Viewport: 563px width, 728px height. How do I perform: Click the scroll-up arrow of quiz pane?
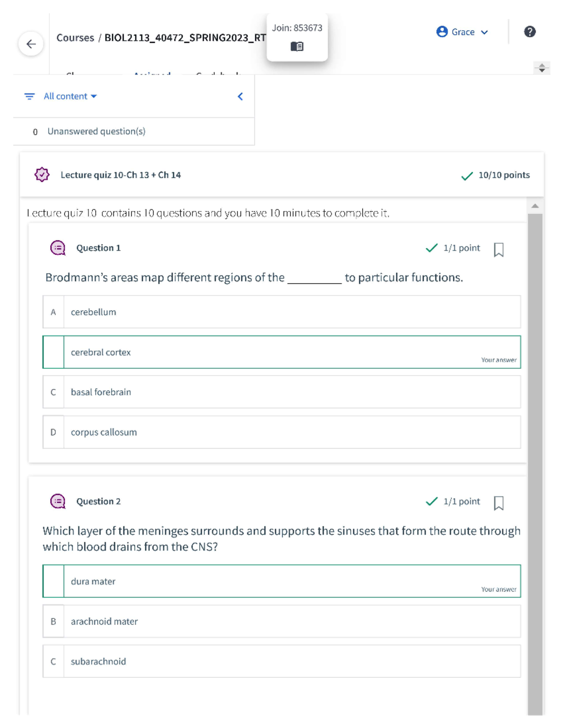535,206
